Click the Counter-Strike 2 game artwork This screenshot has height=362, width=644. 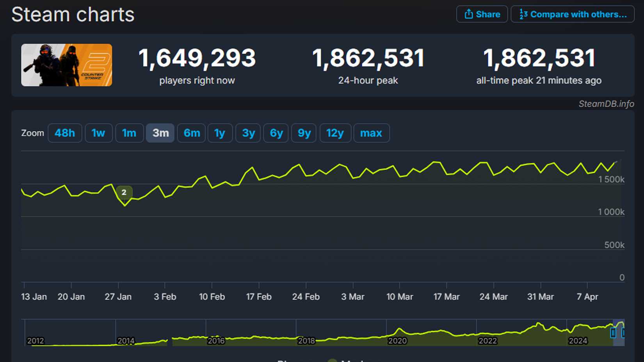pos(66,65)
